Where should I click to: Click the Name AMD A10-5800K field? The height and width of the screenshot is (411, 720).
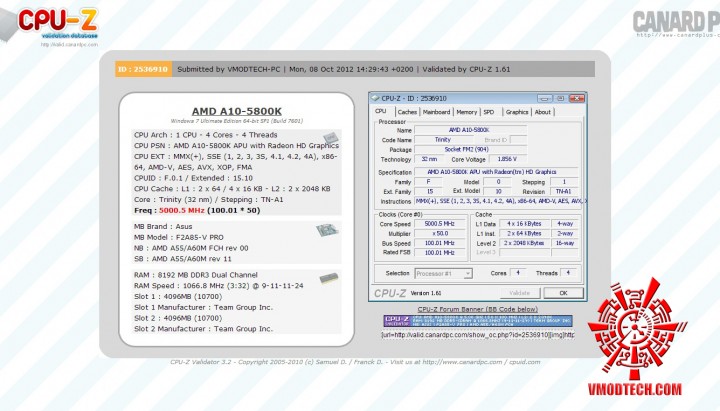(x=471, y=130)
